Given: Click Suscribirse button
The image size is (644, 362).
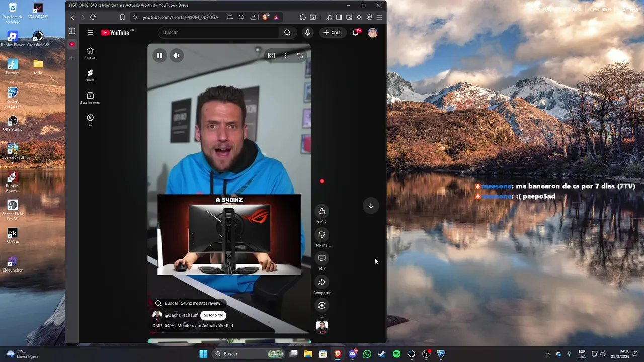Looking at the screenshot, I should click(213, 315).
